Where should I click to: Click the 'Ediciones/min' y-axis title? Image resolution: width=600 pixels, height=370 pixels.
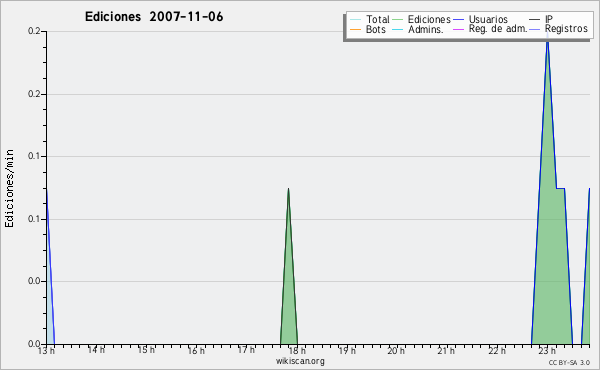pos(9,188)
